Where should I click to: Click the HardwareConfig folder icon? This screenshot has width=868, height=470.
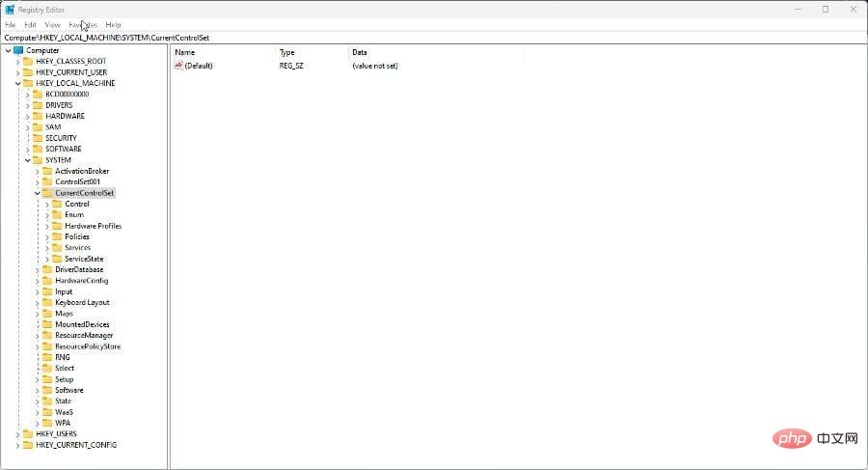[47, 281]
